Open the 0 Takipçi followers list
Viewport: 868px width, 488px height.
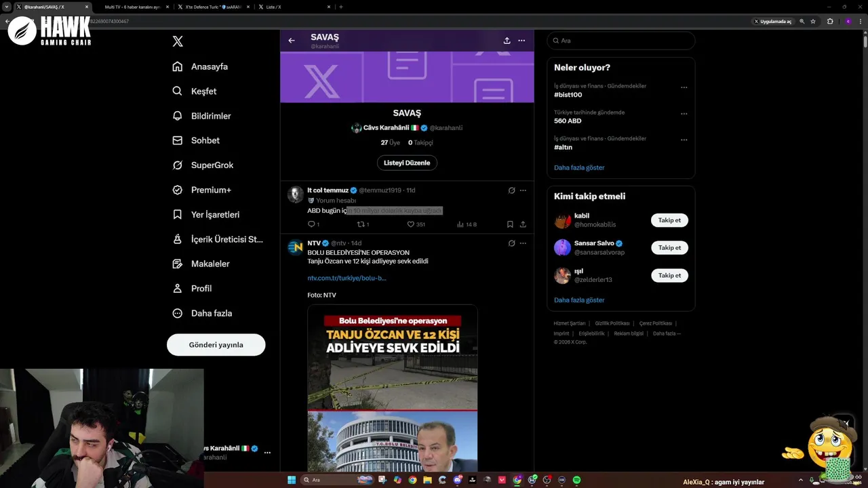pos(420,142)
